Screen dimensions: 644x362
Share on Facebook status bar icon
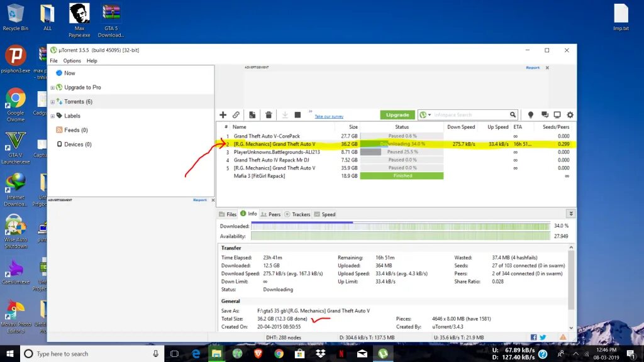(x=533, y=337)
